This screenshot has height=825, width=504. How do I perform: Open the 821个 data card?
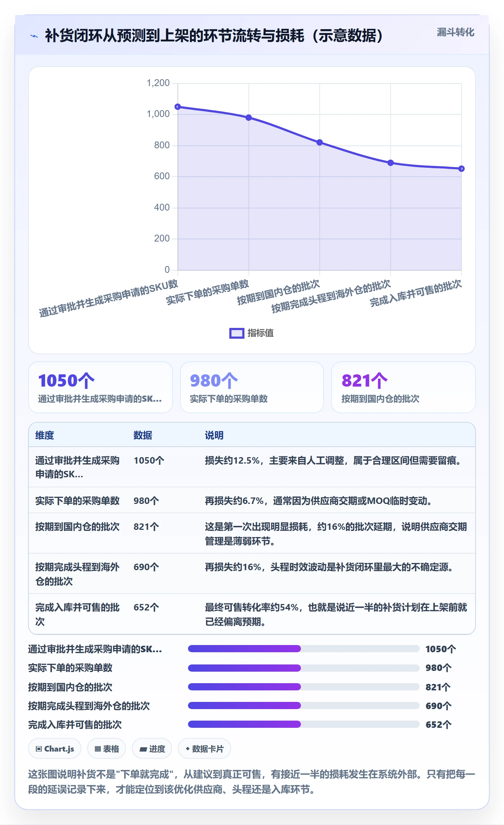pyautogui.click(x=404, y=387)
